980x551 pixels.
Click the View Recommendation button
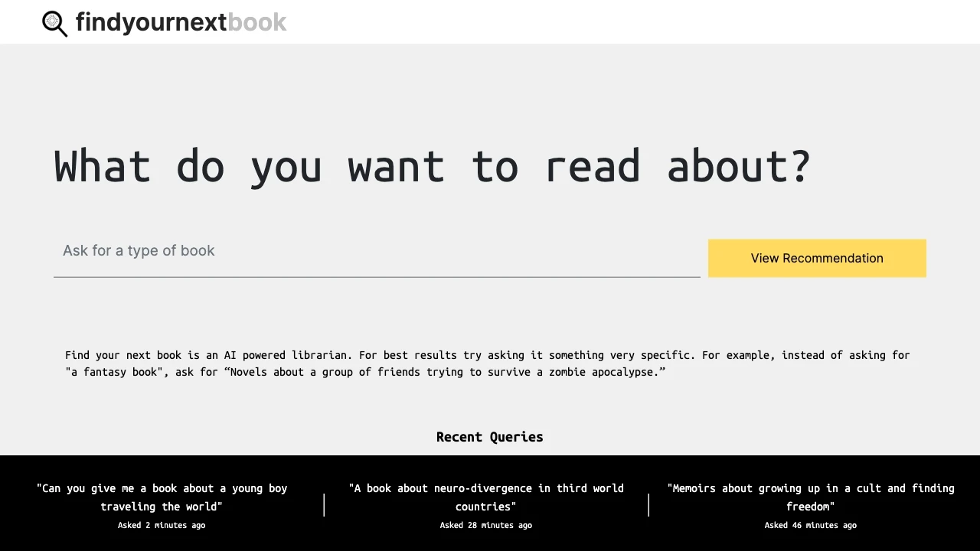coord(816,258)
